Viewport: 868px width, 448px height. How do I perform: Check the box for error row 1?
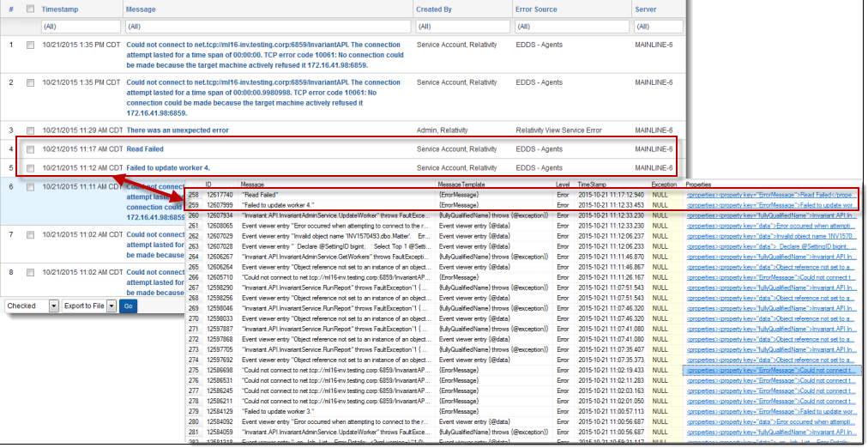(30, 45)
